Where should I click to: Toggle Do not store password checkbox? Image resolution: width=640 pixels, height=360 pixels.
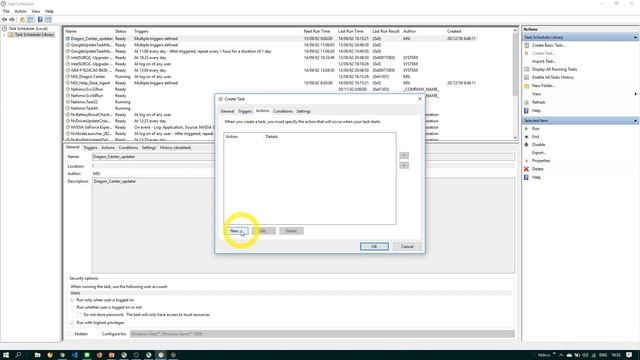pos(79,315)
